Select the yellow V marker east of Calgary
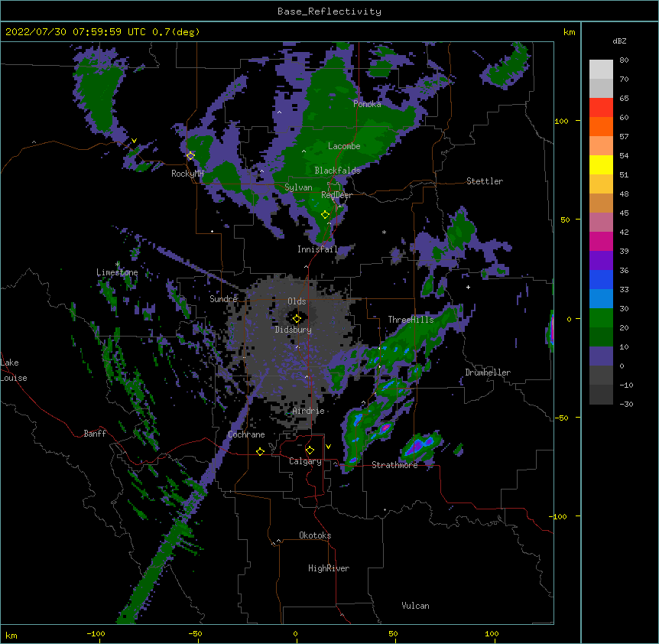The image size is (659, 644). tap(328, 447)
